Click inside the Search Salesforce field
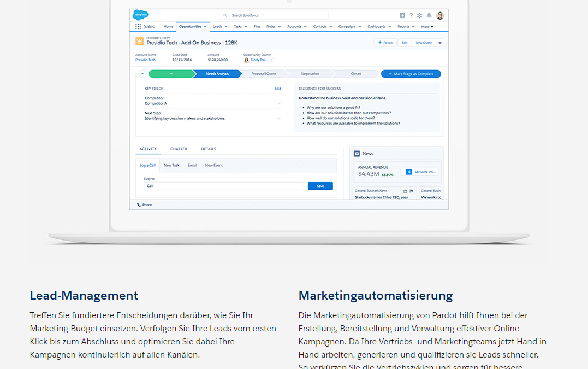The height and width of the screenshot is (369, 588). (273, 15)
